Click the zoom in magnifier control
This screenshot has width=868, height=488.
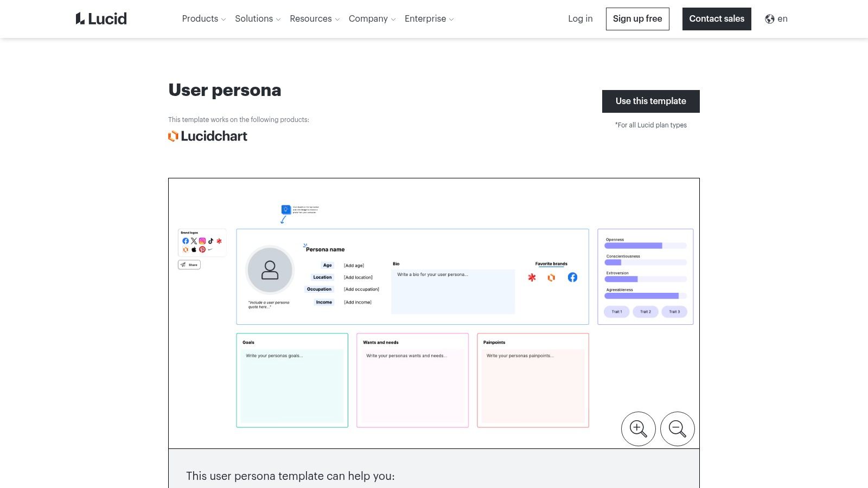(x=638, y=428)
